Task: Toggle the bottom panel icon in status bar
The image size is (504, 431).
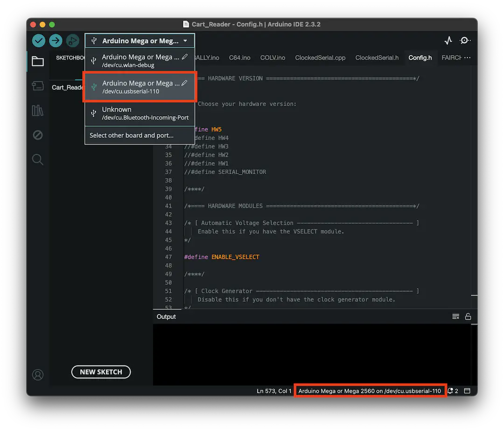Action: click(467, 391)
